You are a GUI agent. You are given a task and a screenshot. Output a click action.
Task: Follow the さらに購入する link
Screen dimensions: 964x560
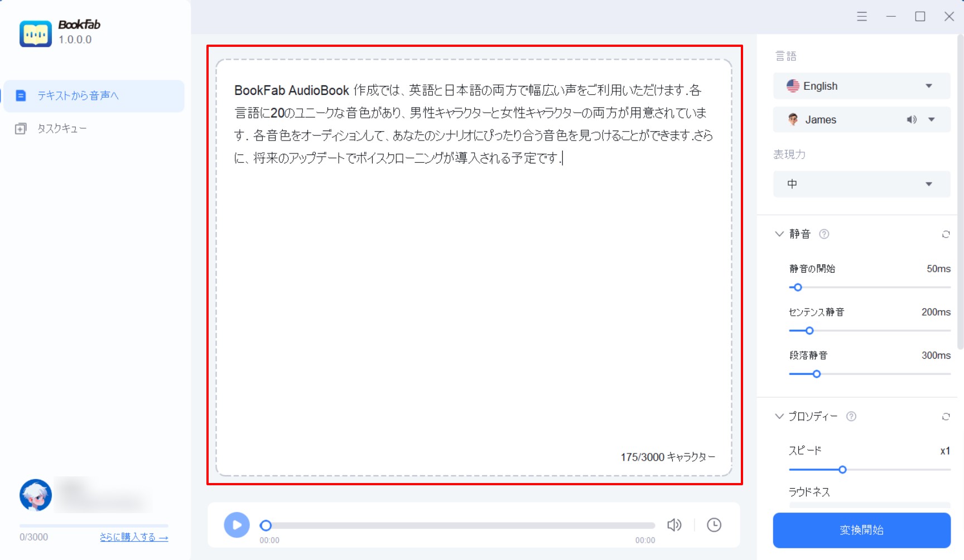[134, 537]
